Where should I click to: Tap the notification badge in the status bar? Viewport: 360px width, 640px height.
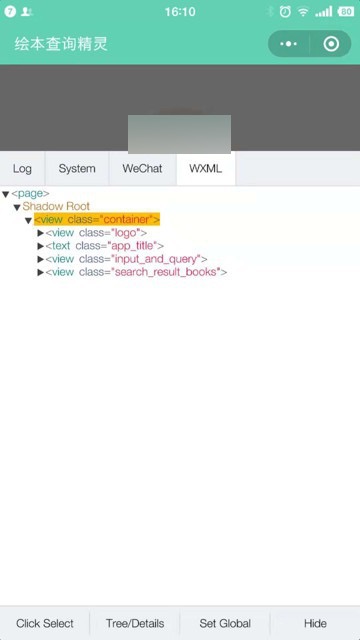click(10, 11)
